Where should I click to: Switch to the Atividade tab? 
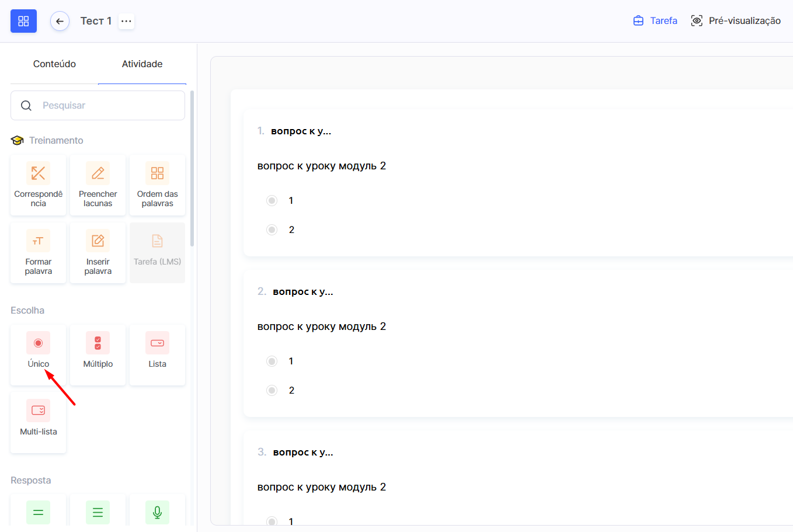point(142,64)
